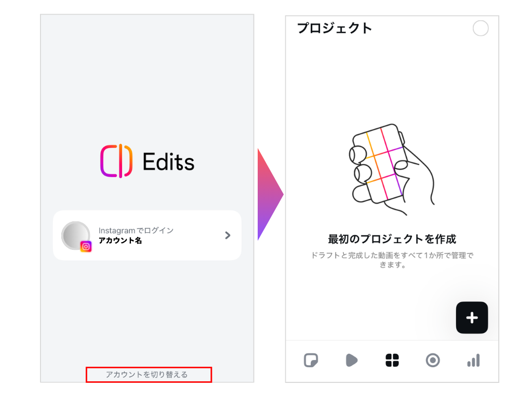Click the ドラフトと完成した動画 description text

click(392, 260)
